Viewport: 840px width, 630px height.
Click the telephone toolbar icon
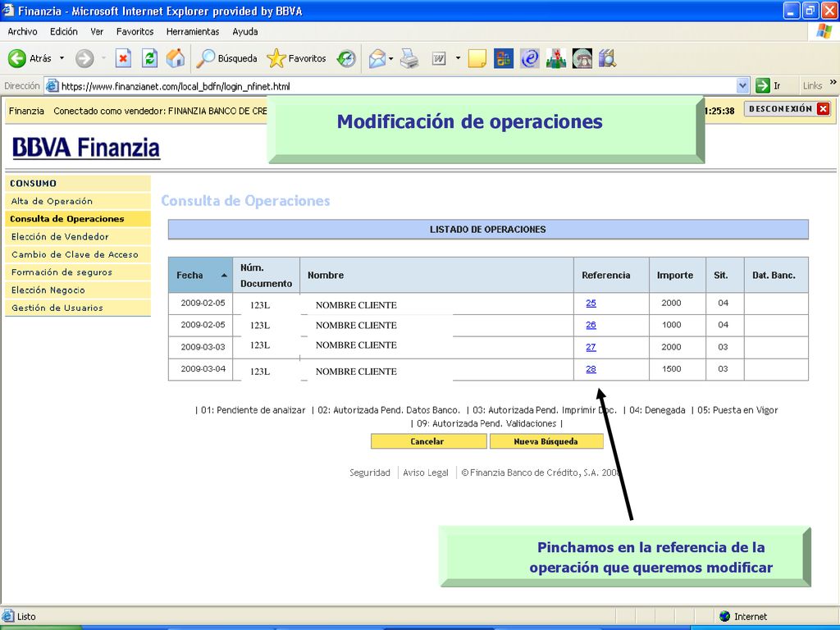click(x=582, y=58)
